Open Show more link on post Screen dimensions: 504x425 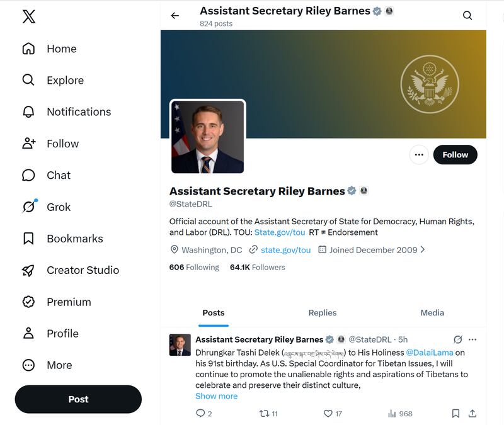coord(216,396)
